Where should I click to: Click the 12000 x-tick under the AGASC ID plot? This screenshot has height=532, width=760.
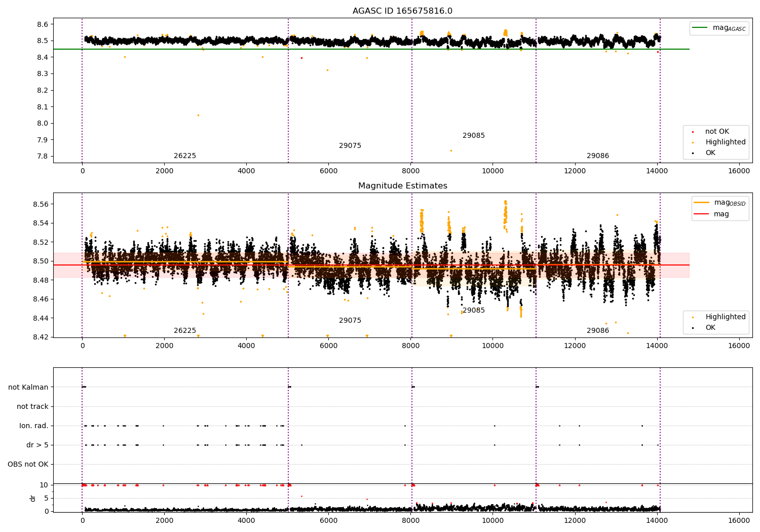(x=575, y=171)
